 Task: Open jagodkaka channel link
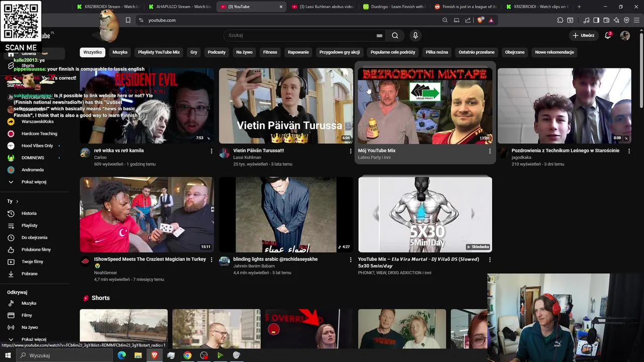tap(521, 157)
